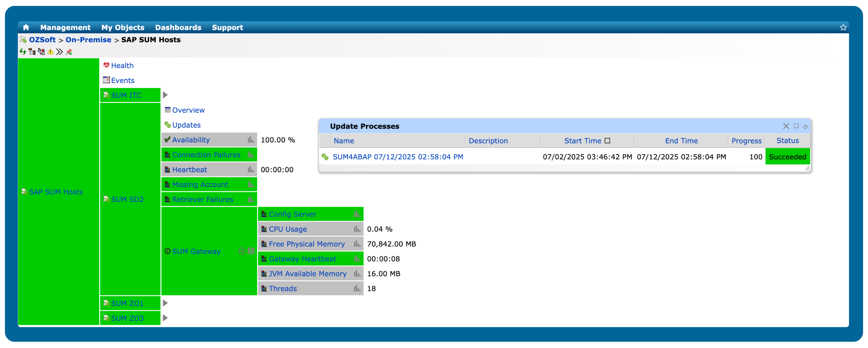868x348 pixels.
Task: Click the histogram icon beside CPU Usage
Action: (357, 229)
